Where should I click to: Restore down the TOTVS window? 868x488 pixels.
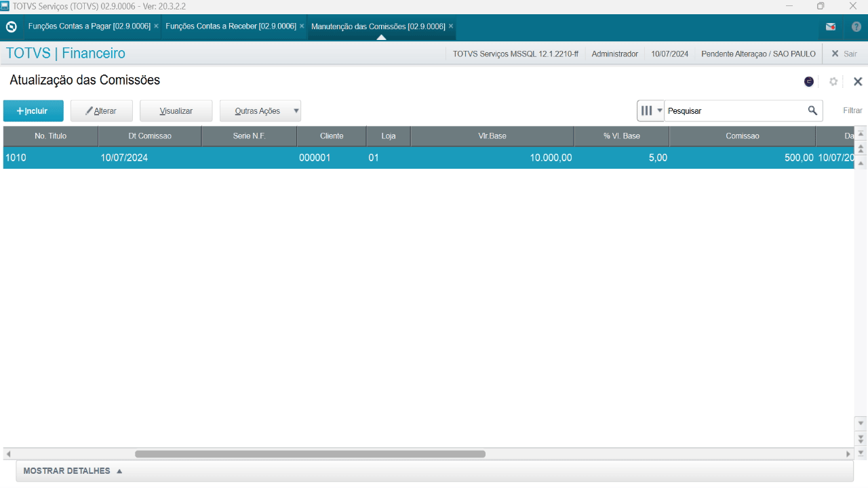[x=821, y=6]
